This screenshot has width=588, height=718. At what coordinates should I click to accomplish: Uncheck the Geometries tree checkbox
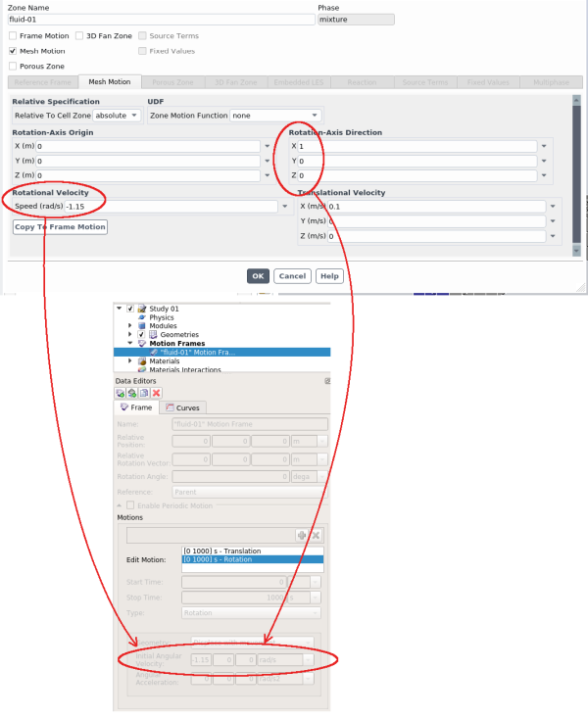click(141, 335)
